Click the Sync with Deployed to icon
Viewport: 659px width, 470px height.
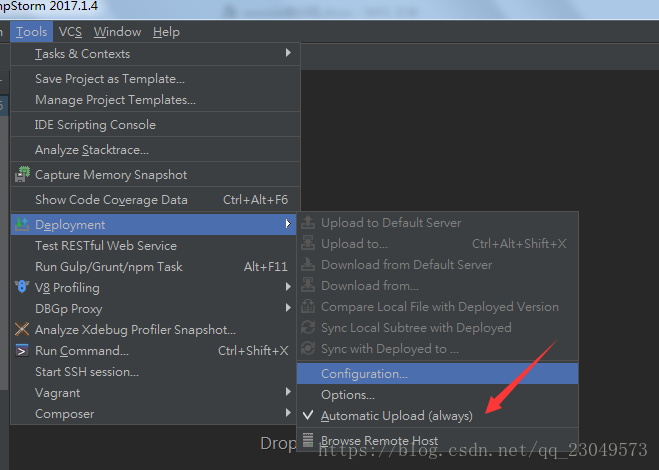308,349
